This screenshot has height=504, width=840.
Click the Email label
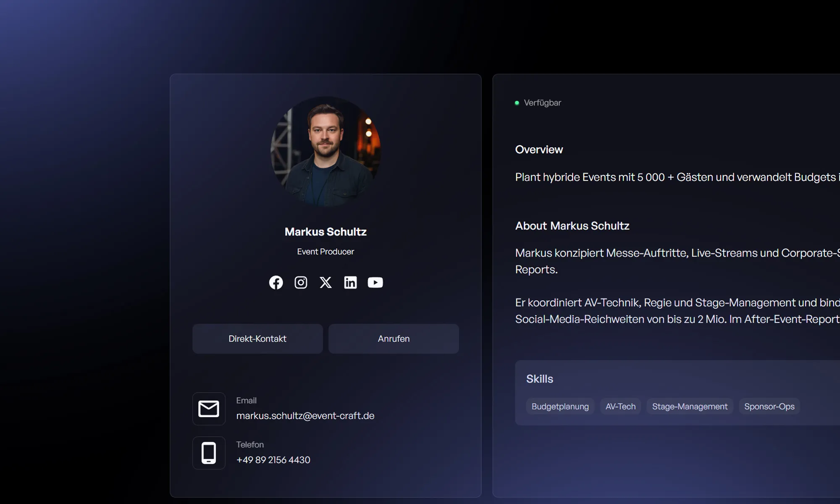tap(246, 401)
